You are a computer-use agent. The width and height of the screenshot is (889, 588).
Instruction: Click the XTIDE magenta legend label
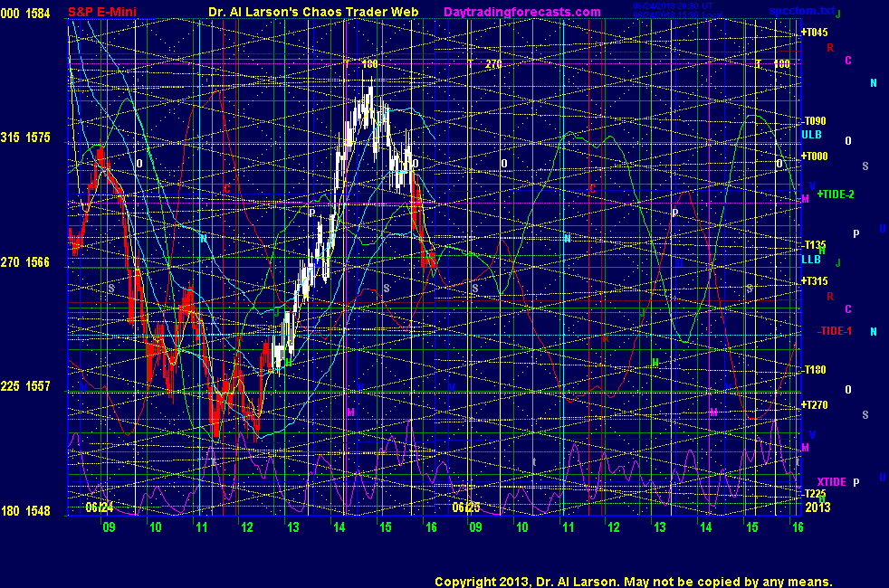pos(831,482)
